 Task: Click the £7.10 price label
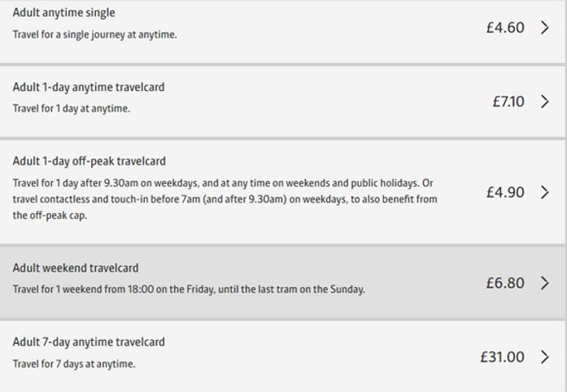click(x=508, y=102)
